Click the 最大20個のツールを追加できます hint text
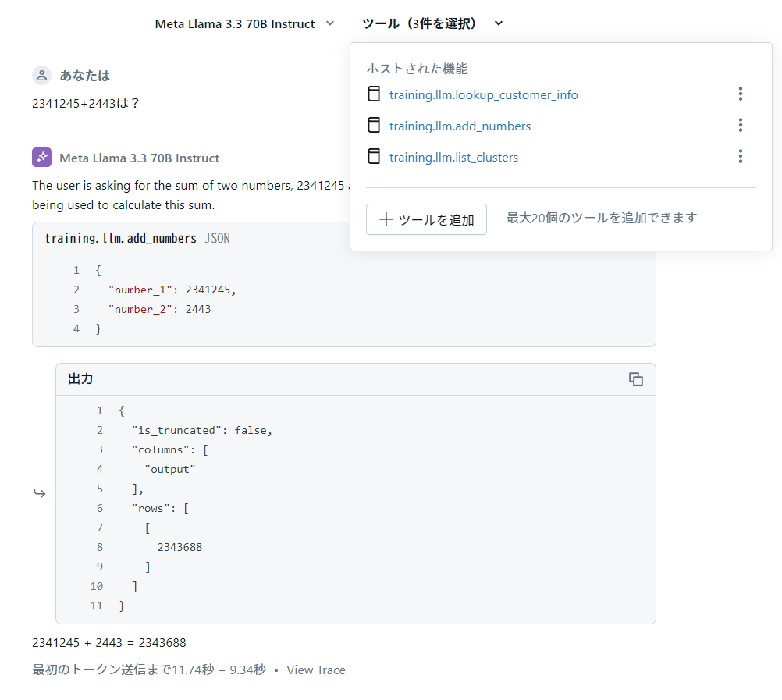782x700 pixels. point(602,218)
